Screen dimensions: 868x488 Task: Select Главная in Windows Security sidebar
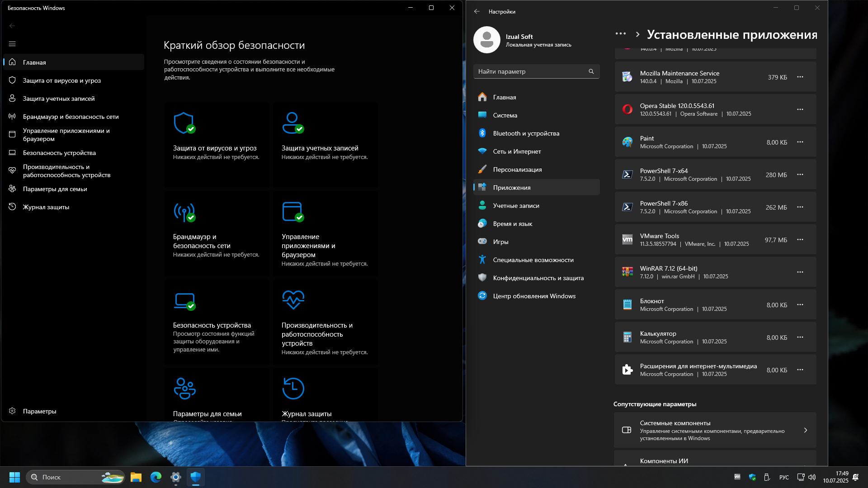74,62
